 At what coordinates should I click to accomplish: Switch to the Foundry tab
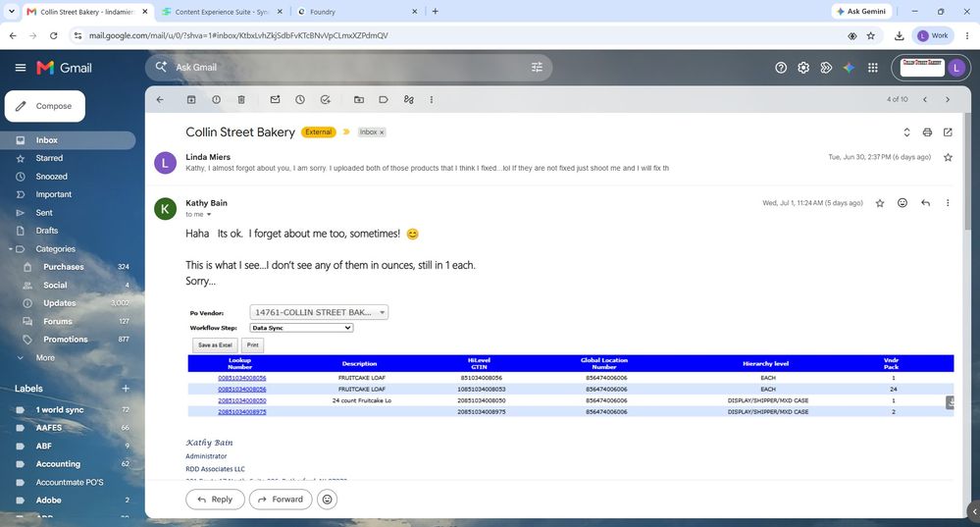[x=356, y=11]
